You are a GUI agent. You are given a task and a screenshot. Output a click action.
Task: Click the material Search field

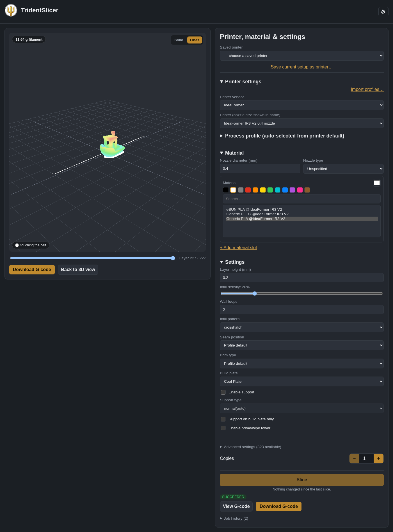[301, 199]
